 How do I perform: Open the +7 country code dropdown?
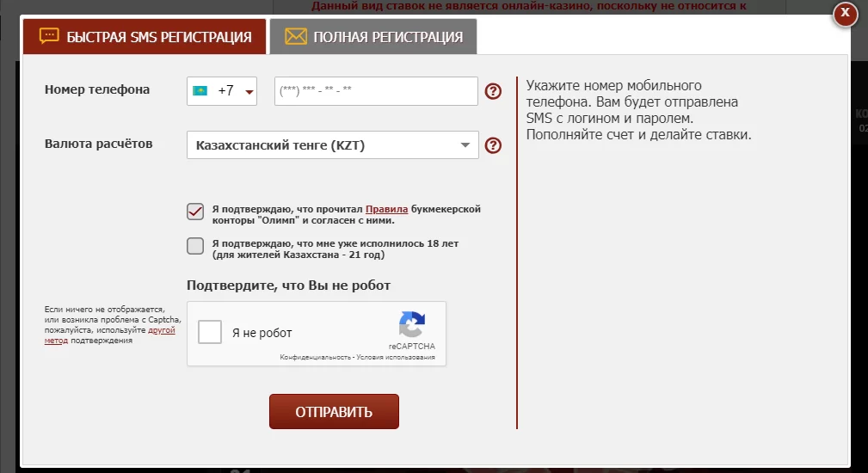(x=222, y=90)
